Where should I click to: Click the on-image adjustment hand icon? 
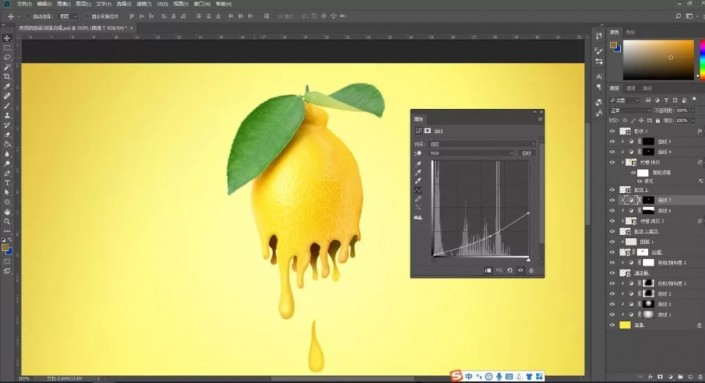418,154
